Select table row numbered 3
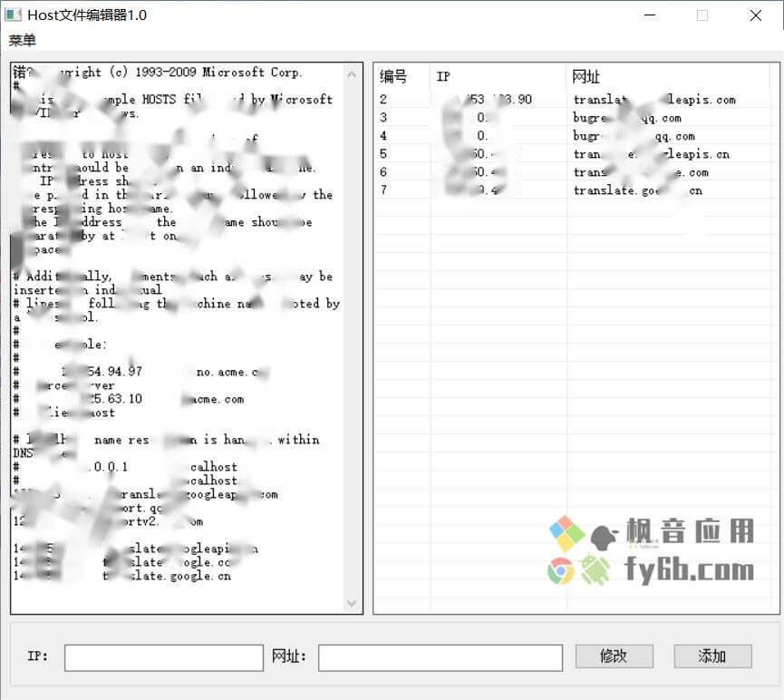 [572, 118]
